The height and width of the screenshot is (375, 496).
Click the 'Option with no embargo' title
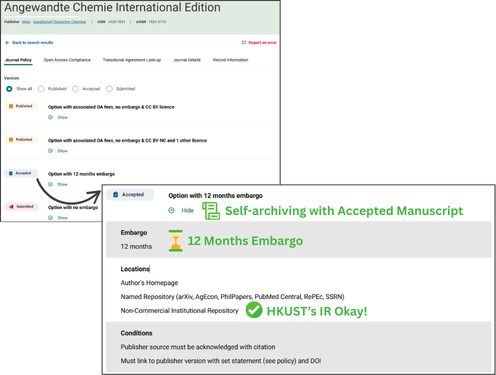[73, 207]
